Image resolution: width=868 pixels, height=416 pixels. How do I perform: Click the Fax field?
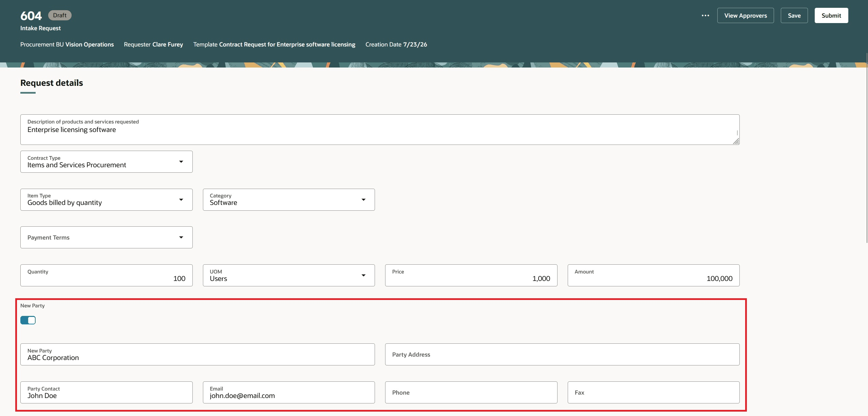[x=654, y=393]
